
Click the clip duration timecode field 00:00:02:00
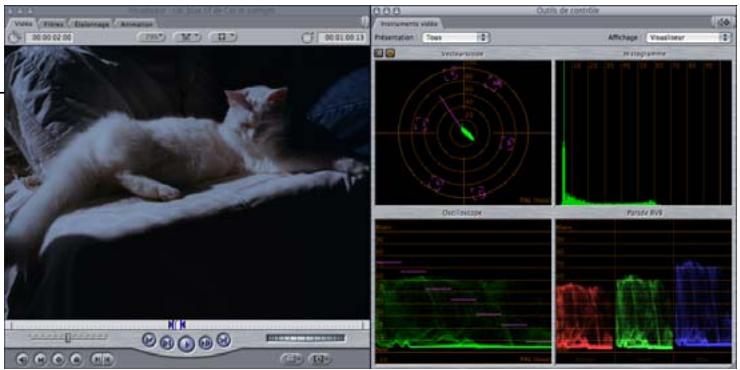[49, 37]
